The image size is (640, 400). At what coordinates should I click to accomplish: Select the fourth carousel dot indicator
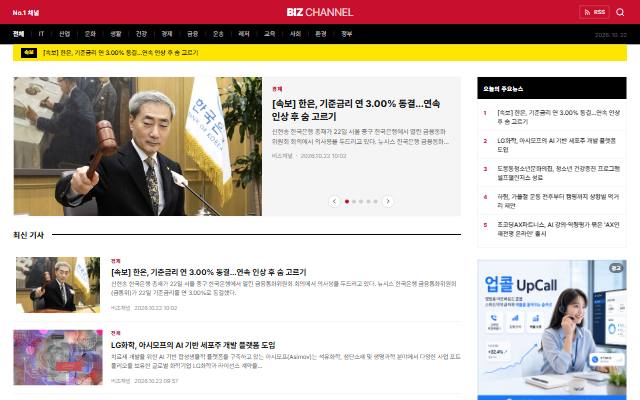pos(368,201)
